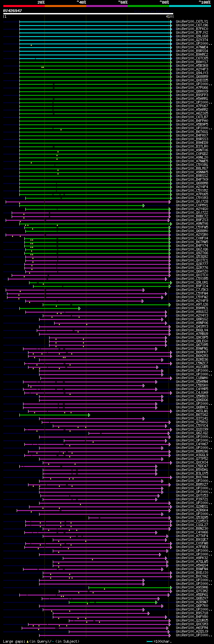
Task: Select the UniRef100_B8BC72 label
Action: [192, 216]
